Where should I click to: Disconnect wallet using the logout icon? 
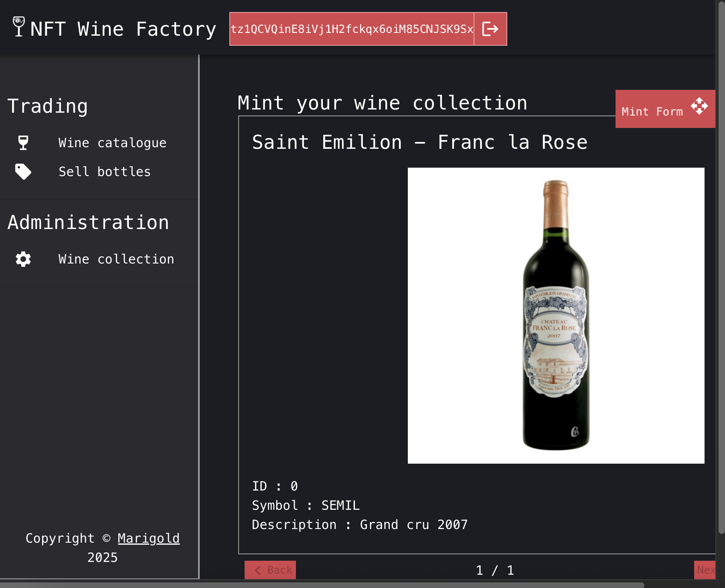coord(490,28)
